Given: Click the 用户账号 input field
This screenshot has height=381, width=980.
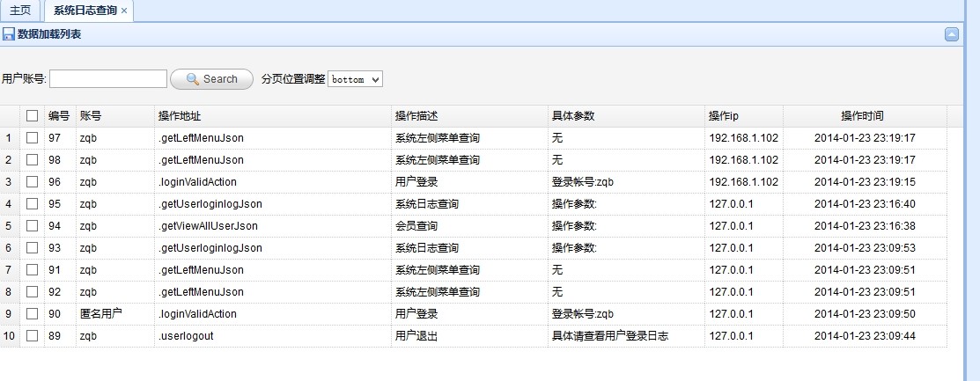Looking at the screenshot, I should pyautogui.click(x=108, y=78).
